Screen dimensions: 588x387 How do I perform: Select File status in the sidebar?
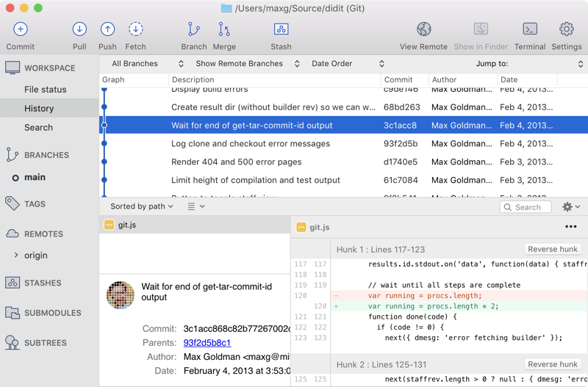click(45, 90)
